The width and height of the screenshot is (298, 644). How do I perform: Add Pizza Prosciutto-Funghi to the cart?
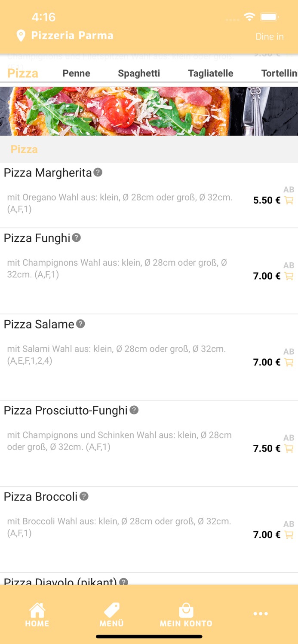(x=288, y=448)
